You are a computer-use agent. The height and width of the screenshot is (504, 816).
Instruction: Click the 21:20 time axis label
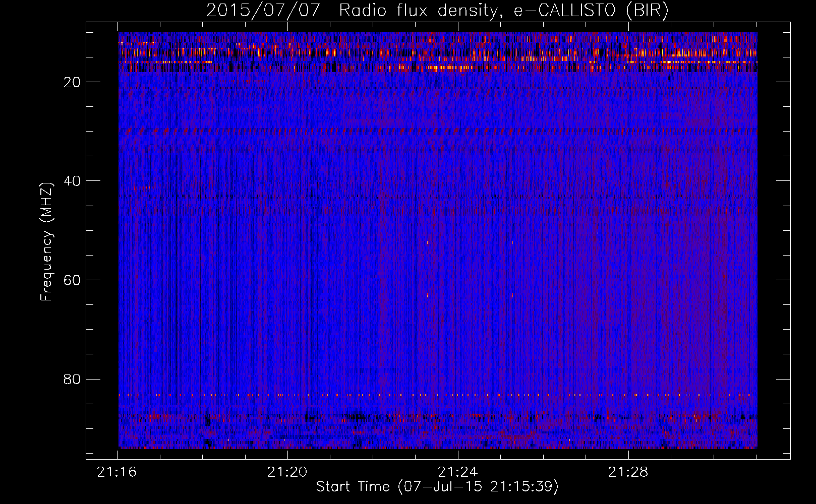tap(287, 472)
